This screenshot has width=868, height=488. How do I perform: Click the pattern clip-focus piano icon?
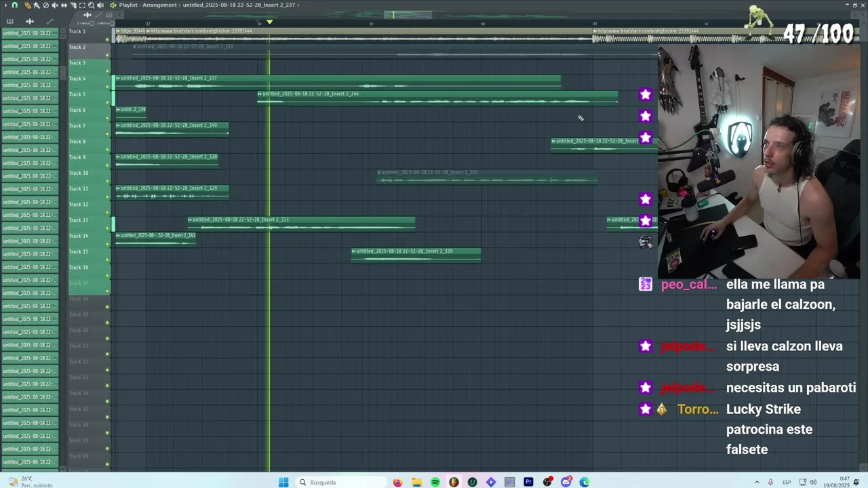point(108,15)
